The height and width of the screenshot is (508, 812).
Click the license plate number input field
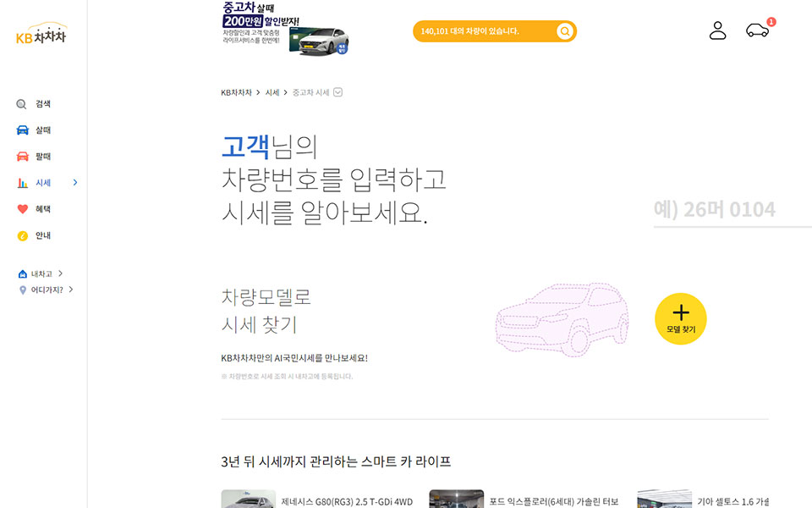click(x=732, y=210)
